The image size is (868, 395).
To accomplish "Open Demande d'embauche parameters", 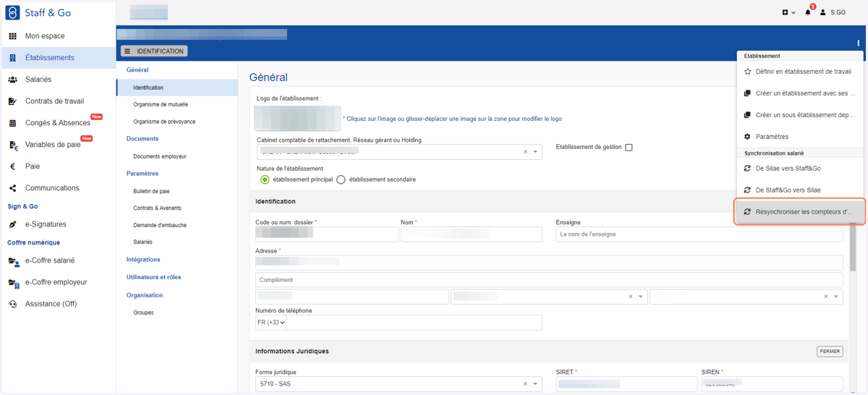I will point(160,225).
